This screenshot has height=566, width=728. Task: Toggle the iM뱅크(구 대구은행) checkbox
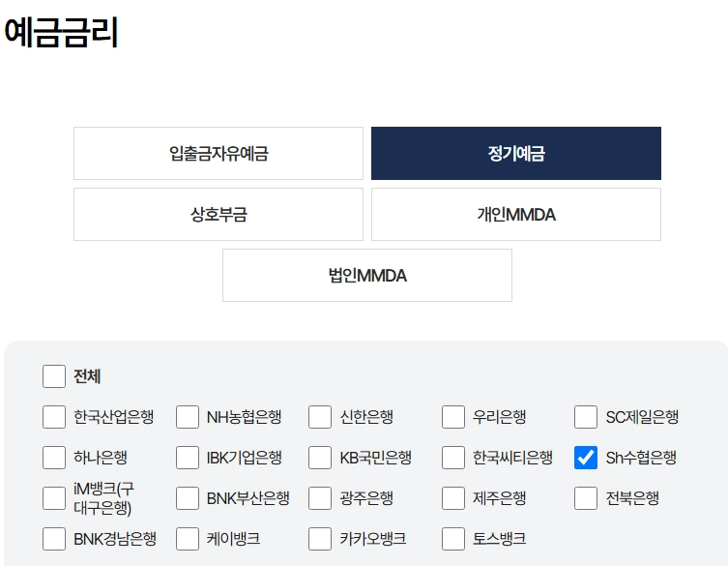pos(54,498)
